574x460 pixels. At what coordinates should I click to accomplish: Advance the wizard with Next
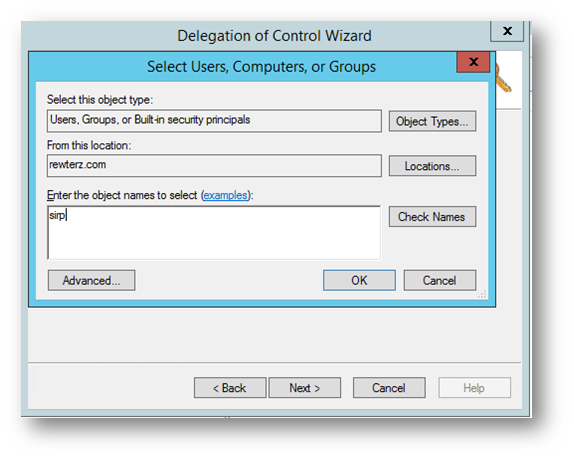tap(305, 388)
